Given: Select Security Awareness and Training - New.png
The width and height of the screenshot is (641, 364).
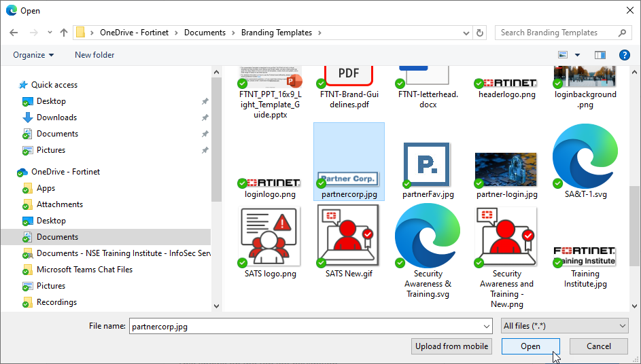Looking at the screenshot, I should coord(507,257).
